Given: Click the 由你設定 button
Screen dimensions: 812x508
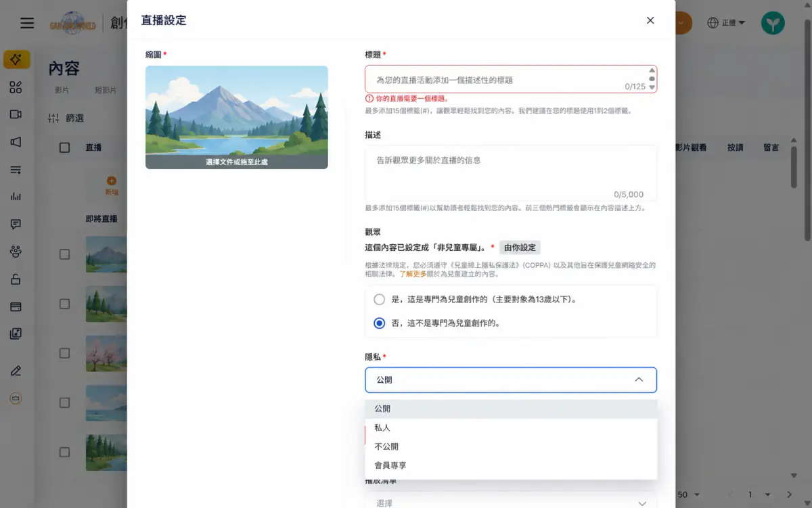Looking at the screenshot, I should [x=520, y=248].
